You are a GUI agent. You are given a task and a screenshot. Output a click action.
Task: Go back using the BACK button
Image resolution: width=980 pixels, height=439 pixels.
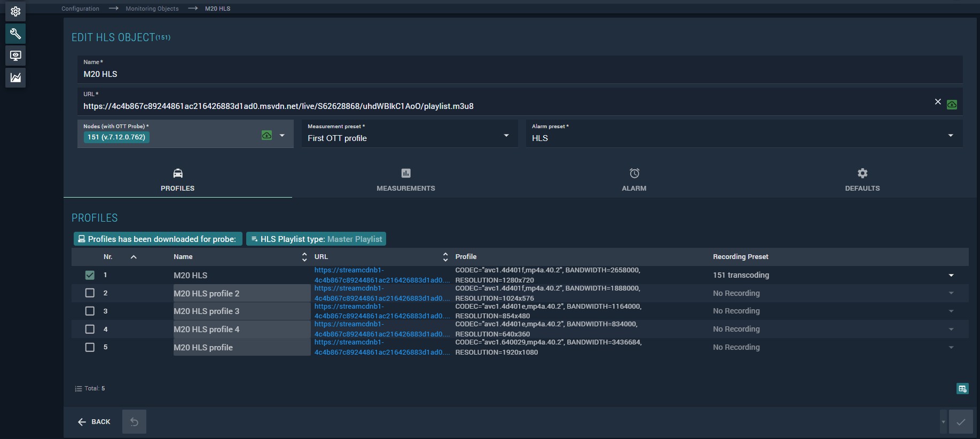[x=94, y=422]
